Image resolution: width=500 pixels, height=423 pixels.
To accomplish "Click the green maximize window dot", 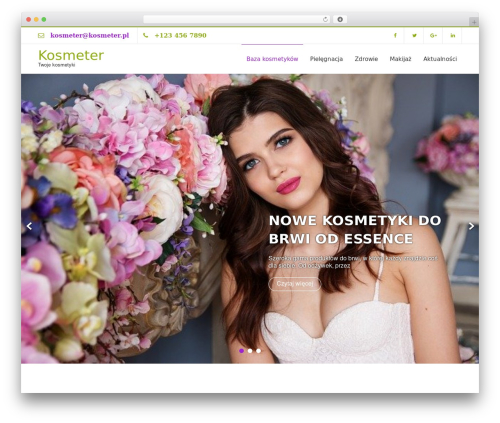I will coord(44,20).
